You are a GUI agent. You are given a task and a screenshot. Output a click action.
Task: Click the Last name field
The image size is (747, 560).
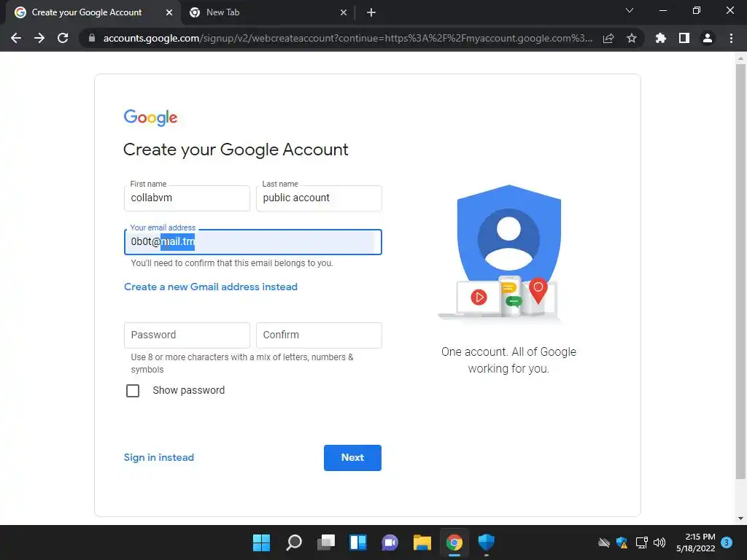pos(319,198)
